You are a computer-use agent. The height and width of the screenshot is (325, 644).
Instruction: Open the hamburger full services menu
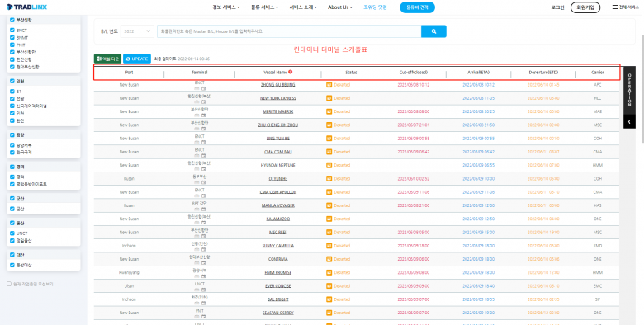coord(625,7)
